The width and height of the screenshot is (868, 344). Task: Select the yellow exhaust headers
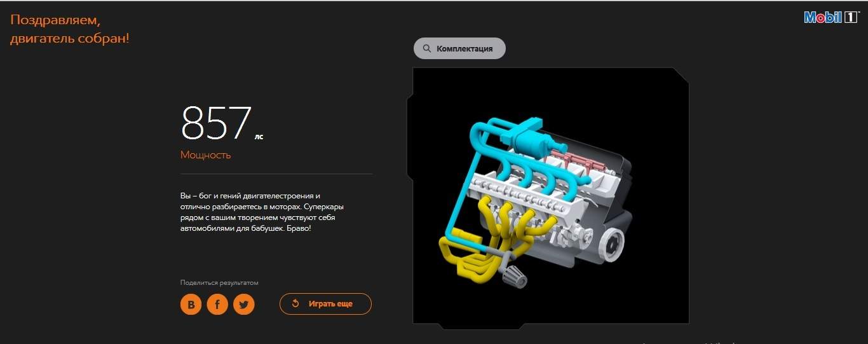pos(489,238)
